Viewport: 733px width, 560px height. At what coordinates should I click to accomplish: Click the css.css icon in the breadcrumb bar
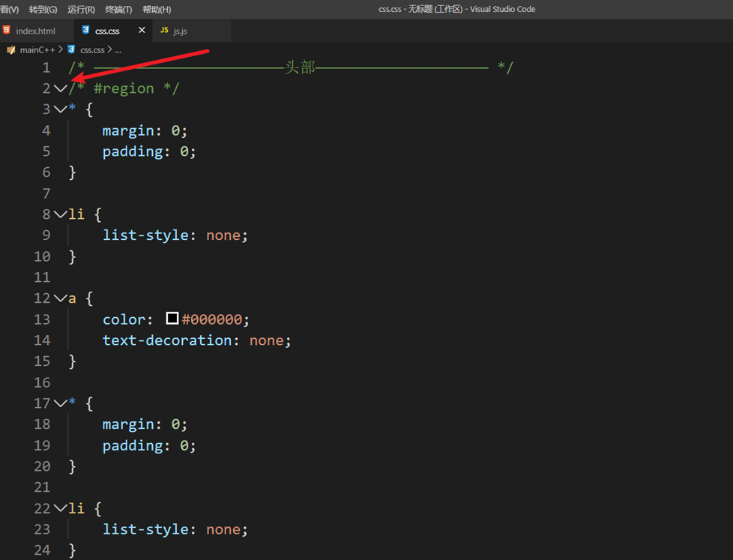tap(72, 49)
